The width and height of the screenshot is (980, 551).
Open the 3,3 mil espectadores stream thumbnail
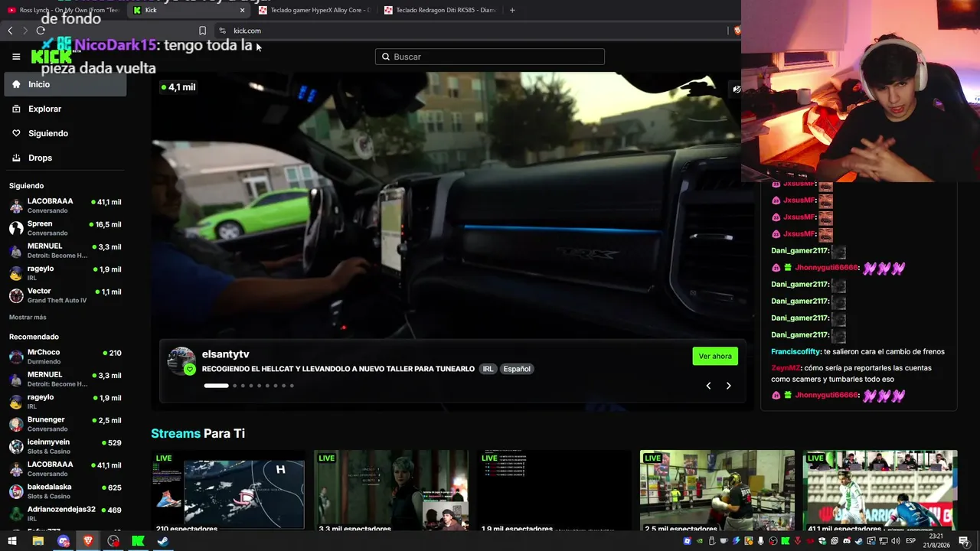391,490
